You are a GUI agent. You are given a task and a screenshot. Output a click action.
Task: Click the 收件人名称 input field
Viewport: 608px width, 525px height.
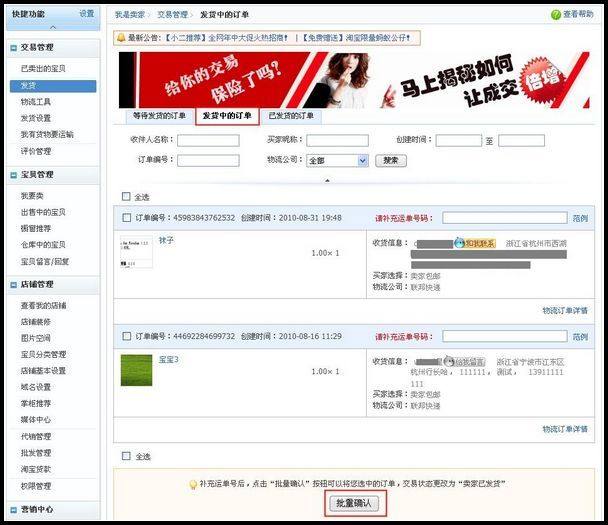[x=208, y=140]
